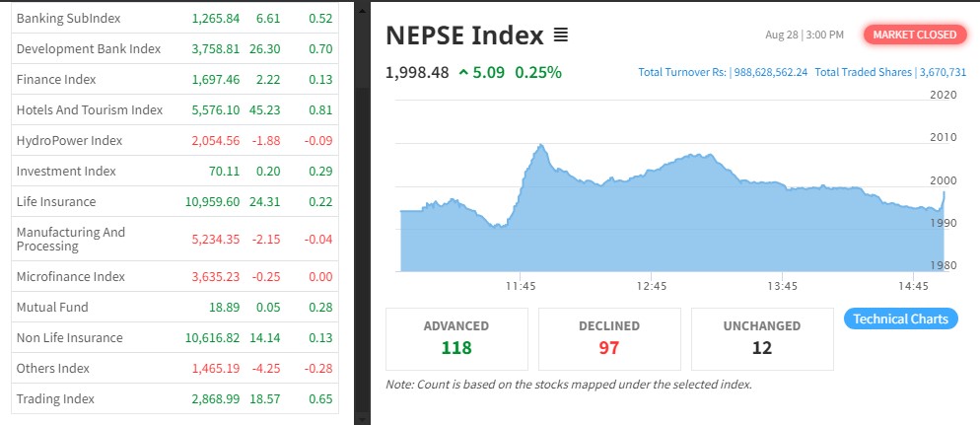Click the green up-arrow change indicator
This screenshot has width=980, height=425.
click(463, 72)
